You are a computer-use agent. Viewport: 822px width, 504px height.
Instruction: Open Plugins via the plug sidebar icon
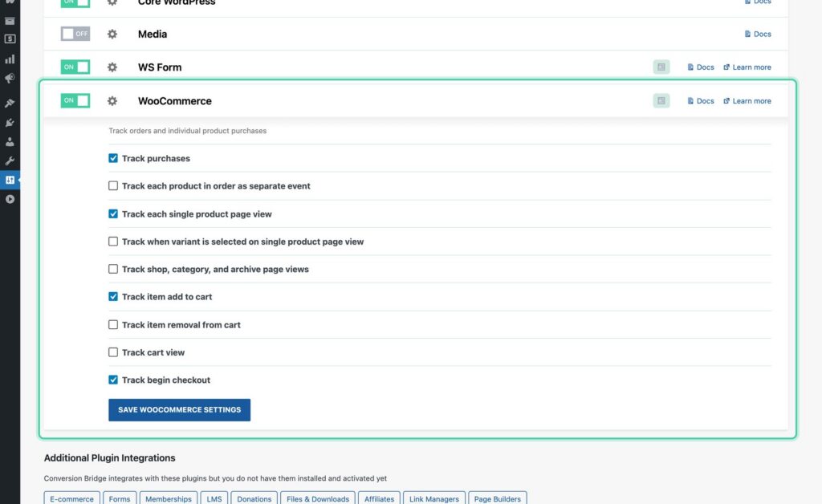click(x=10, y=122)
